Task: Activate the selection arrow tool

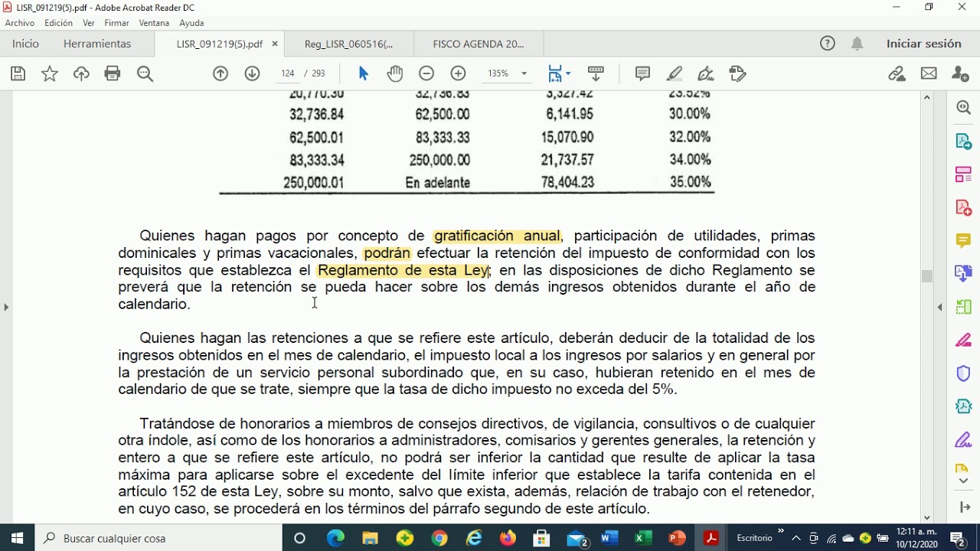Action: pyautogui.click(x=363, y=73)
